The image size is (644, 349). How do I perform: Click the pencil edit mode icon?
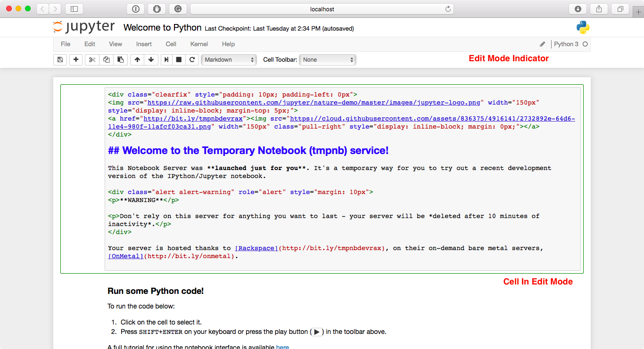click(x=542, y=44)
